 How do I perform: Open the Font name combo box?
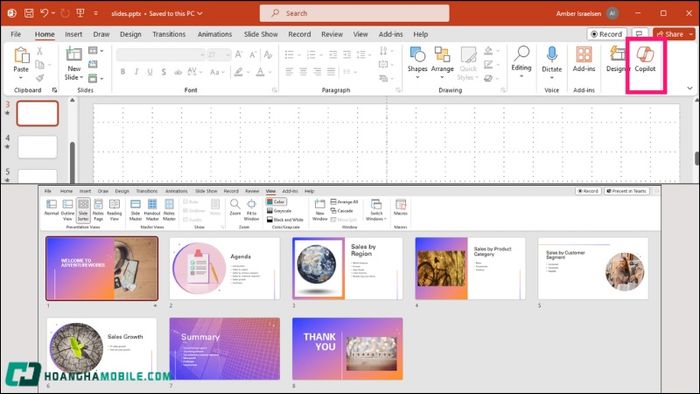coord(161,54)
